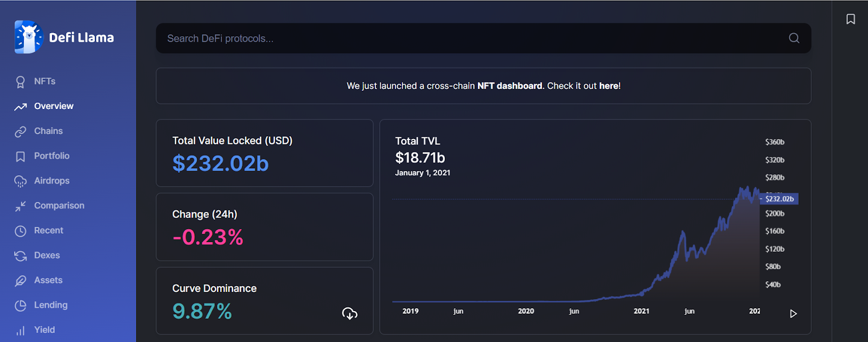Click the Search DeFi protocols field
Screen dimensions: 868x342
click(483, 38)
